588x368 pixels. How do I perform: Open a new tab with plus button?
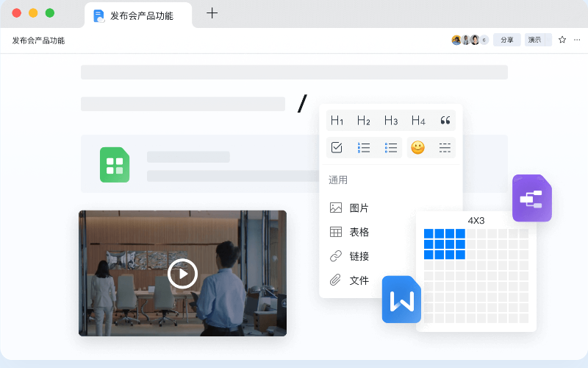coord(212,13)
